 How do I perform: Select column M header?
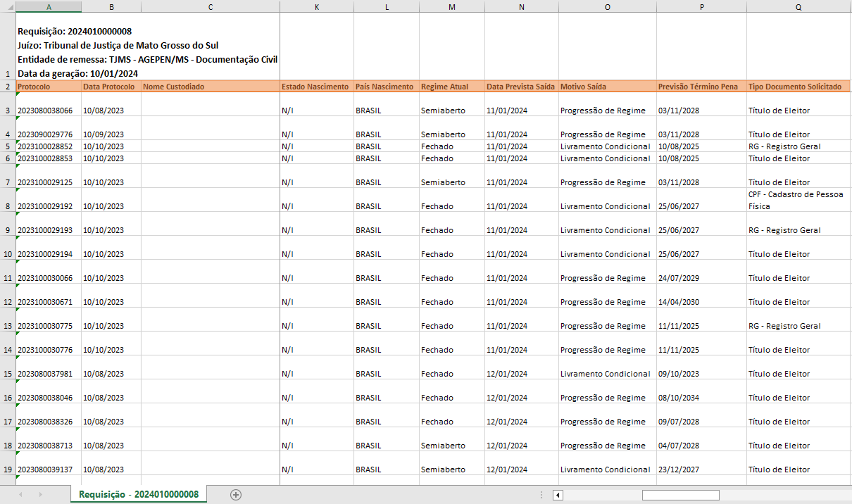pyautogui.click(x=452, y=7)
